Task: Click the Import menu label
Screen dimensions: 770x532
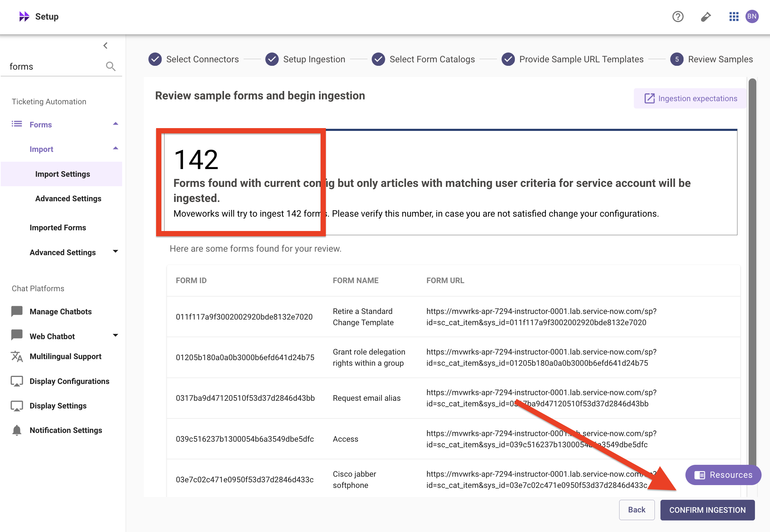Action: pyautogui.click(x=41, y=149)
